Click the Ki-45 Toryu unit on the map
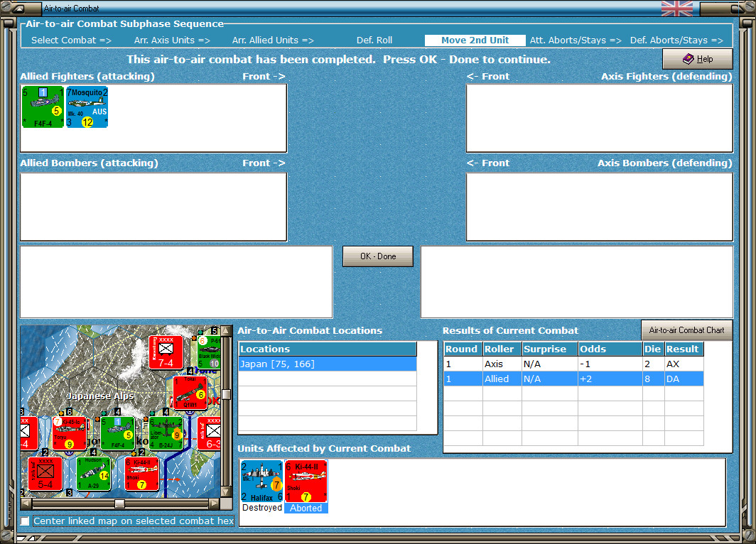The width and height of the screenshot is (756, 544). 70,433
